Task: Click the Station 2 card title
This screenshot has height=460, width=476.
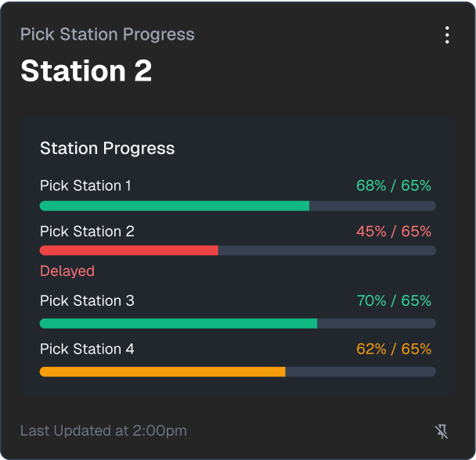Action: 86,71
